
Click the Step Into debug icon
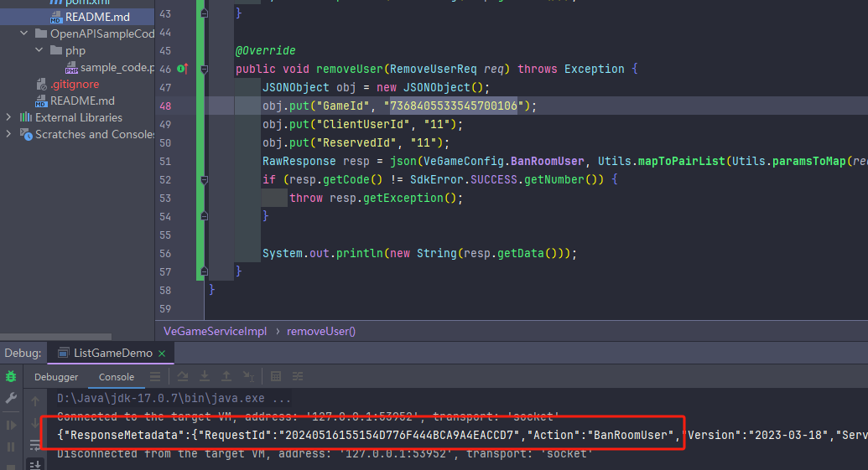pos(205,376)
